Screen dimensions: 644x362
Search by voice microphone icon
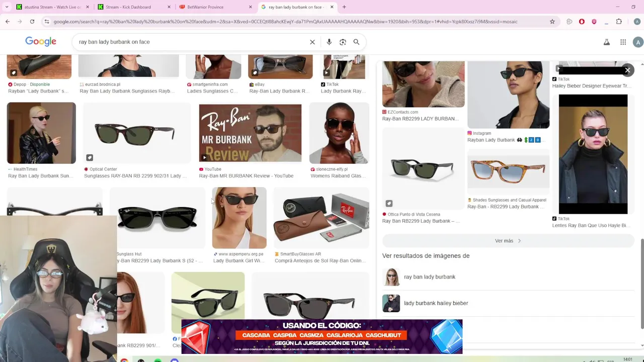(329, 42)
